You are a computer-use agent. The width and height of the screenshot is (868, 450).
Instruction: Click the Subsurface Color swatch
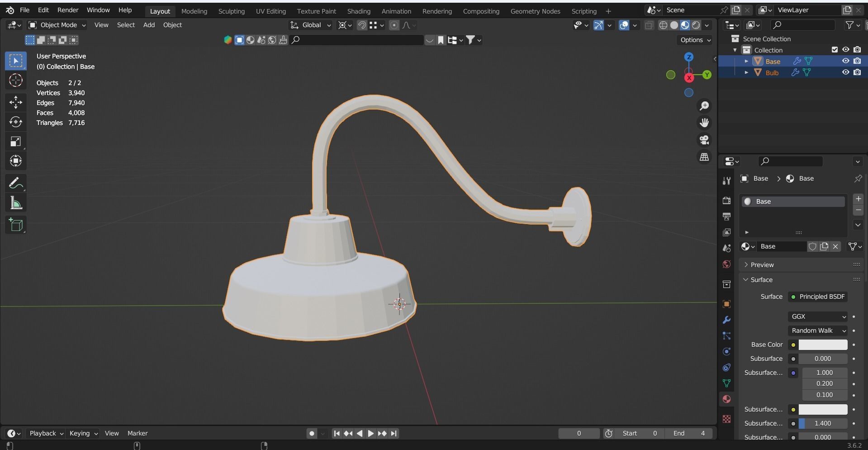[823, 410]
